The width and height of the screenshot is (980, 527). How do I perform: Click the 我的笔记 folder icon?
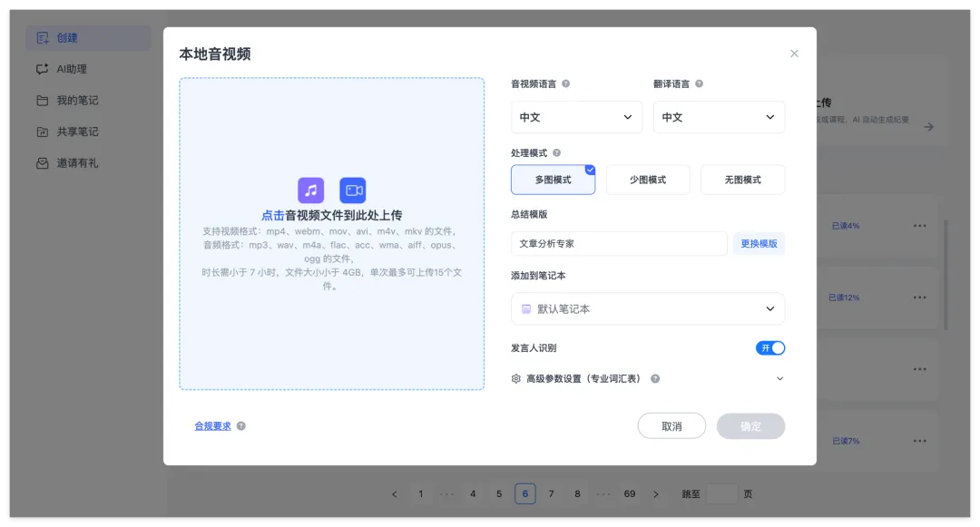[43, 101]
